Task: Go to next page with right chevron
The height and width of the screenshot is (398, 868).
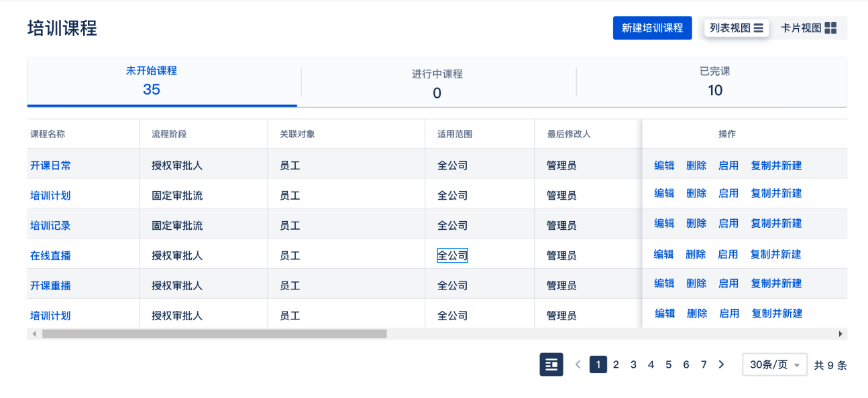Action: [x=721, y=364]
